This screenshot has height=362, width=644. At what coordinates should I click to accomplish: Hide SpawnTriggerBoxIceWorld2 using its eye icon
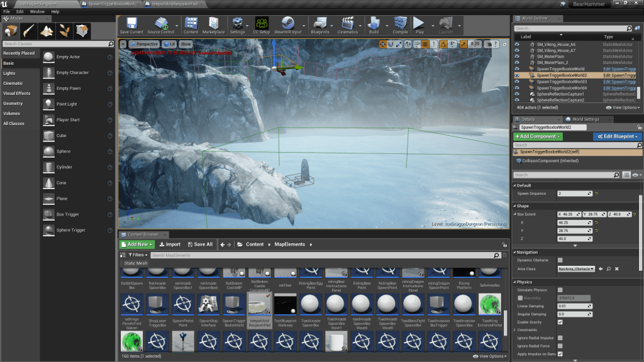point(517,75)
